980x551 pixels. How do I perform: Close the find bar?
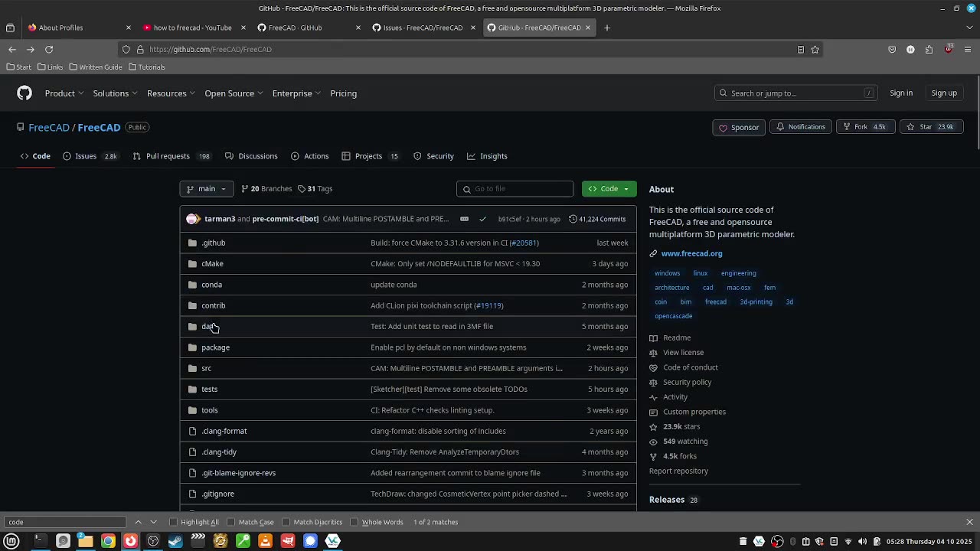coord(969,522)
